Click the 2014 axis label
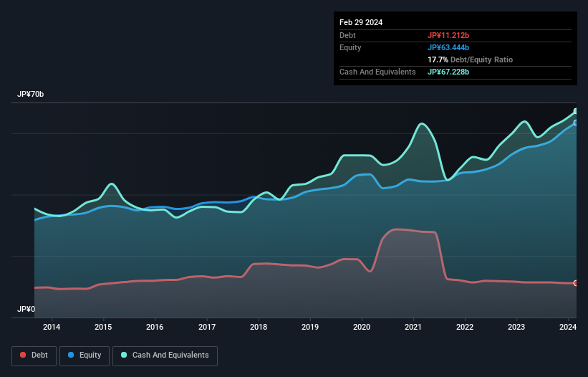This screenshot has height=377, width=588. pyautogui.click(x=52, y=327)
